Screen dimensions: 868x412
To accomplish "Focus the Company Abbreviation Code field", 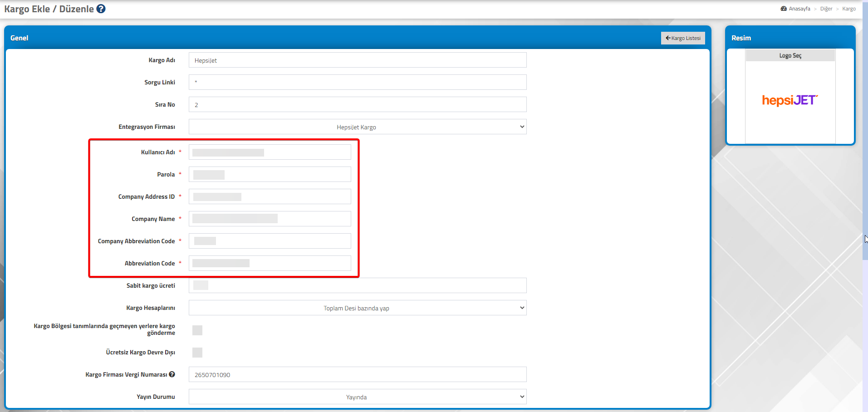I will (x=270, y=241).
